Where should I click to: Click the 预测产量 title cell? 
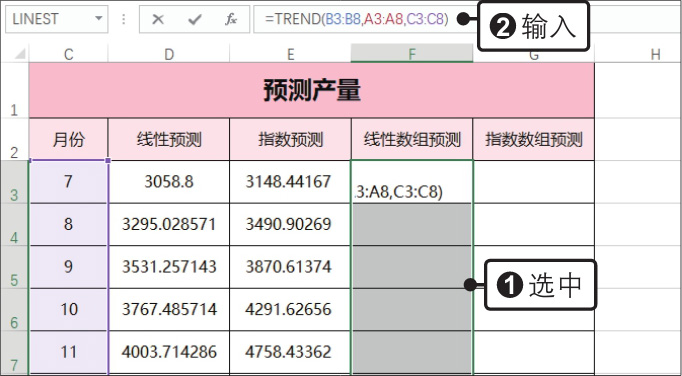[x=311, y=91]
